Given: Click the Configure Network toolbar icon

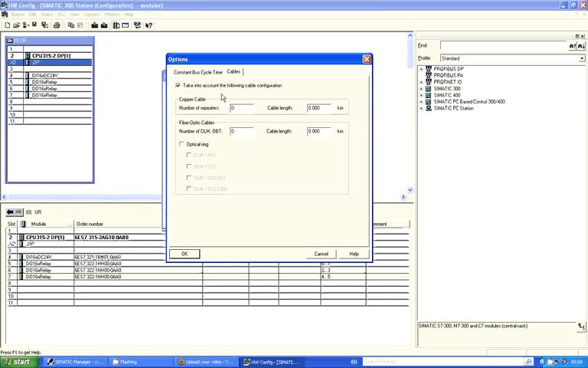Looking at the screenshot, I should [x=137, y=25].
